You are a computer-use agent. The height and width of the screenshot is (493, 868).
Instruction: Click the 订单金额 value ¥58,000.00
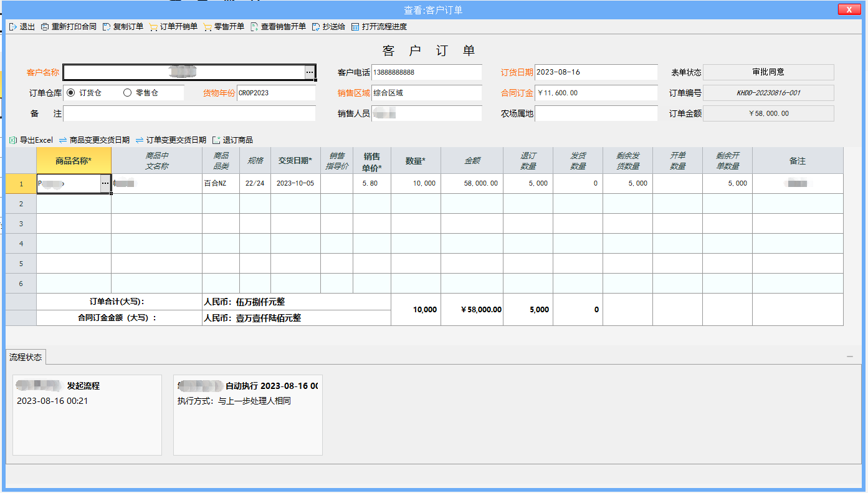coord(768,113)
